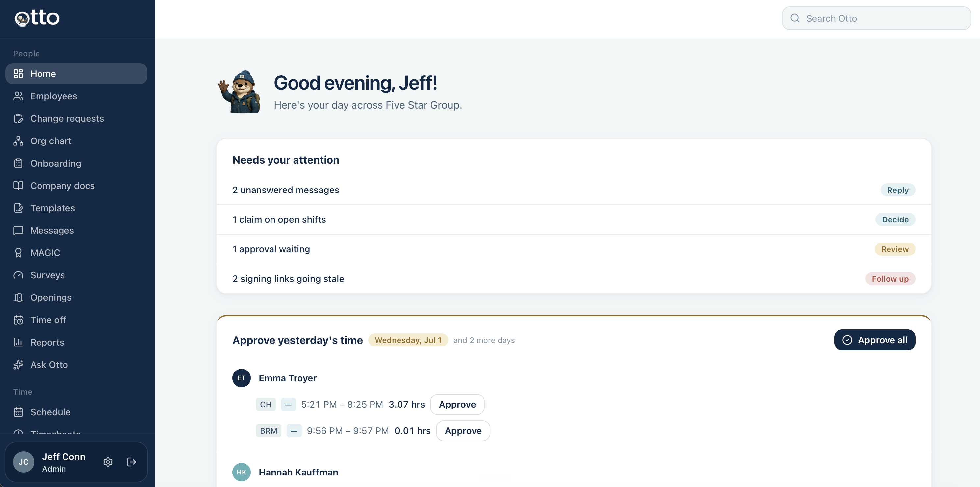Click the CH location tag
This screenshot has width=980, height=487.
[x=266, y=404]
